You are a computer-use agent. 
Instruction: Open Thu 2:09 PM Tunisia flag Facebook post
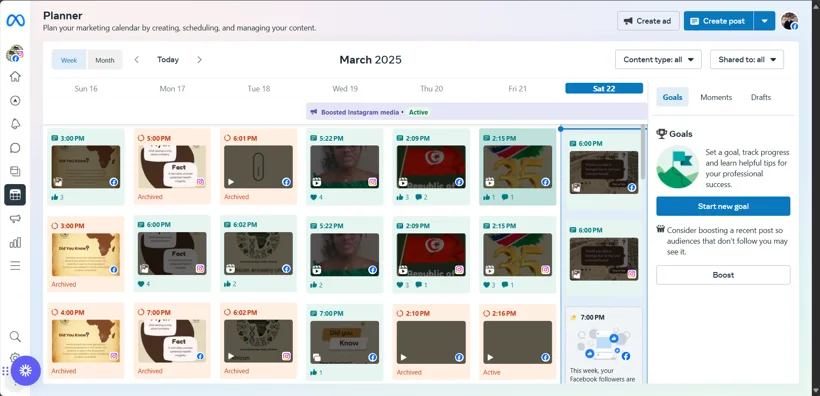431,166
